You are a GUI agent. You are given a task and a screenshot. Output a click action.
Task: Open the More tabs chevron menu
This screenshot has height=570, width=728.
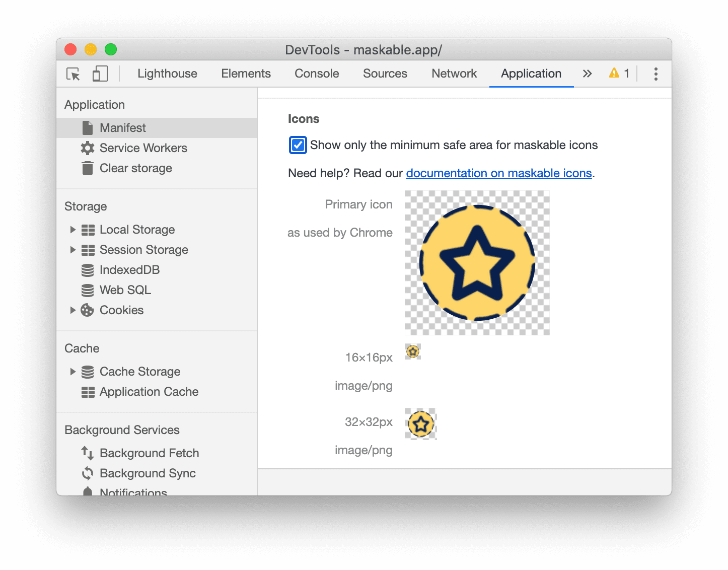pos(587,74)
